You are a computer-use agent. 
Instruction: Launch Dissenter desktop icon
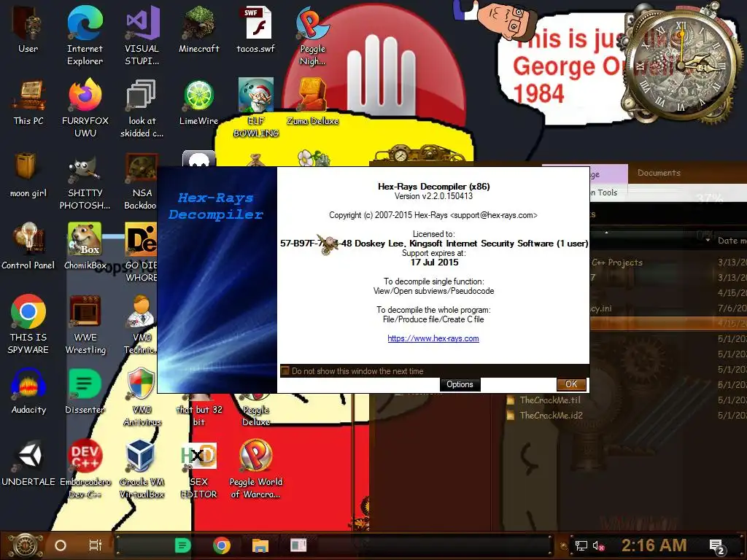coord(85,392)
